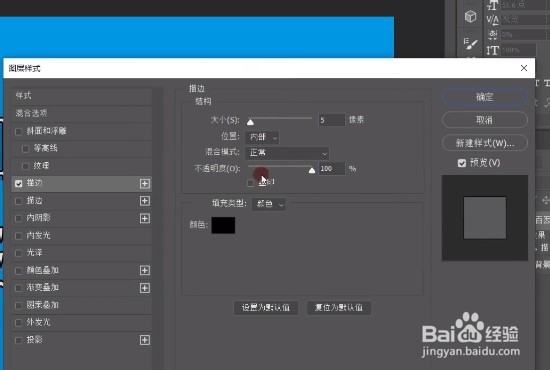The height and width of the screenshot is (370, 550).
Task: Open the black 颜色 stroke color swatch
Action: click(x=223, y=225)
